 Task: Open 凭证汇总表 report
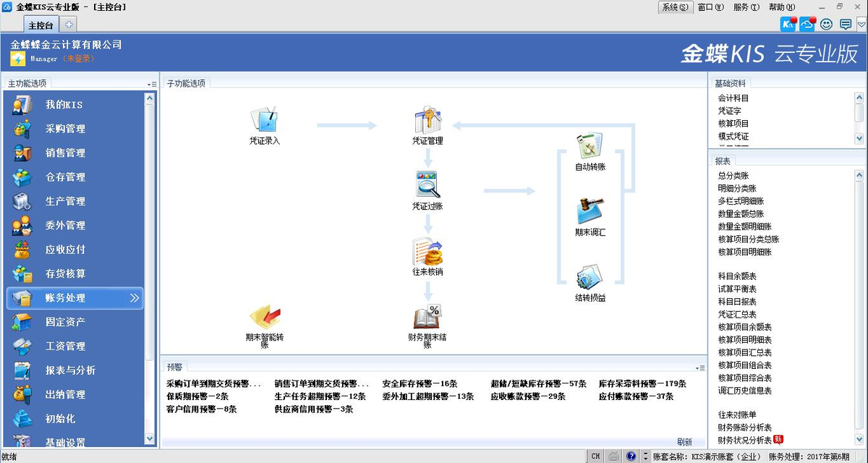(x=737, y=315)
